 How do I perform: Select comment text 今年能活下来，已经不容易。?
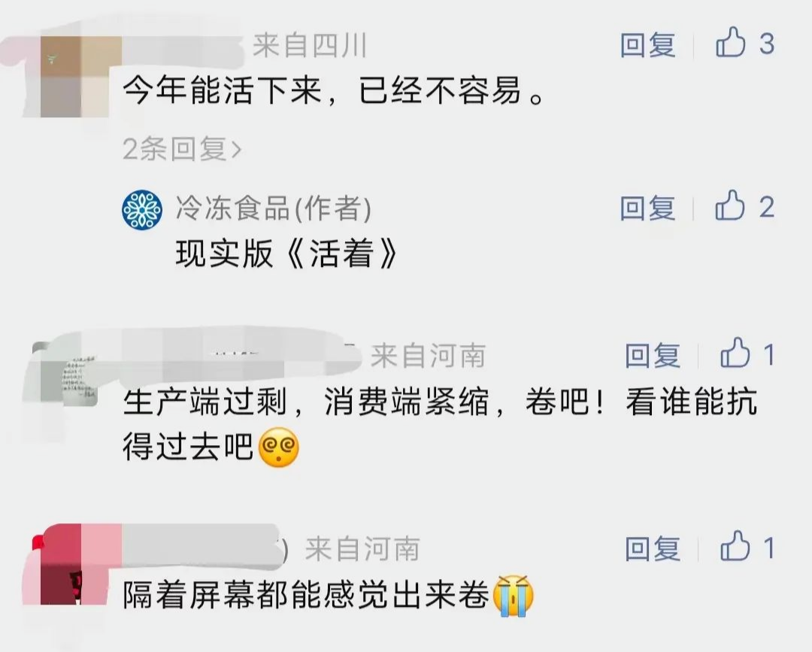click(x=333, y=90)
